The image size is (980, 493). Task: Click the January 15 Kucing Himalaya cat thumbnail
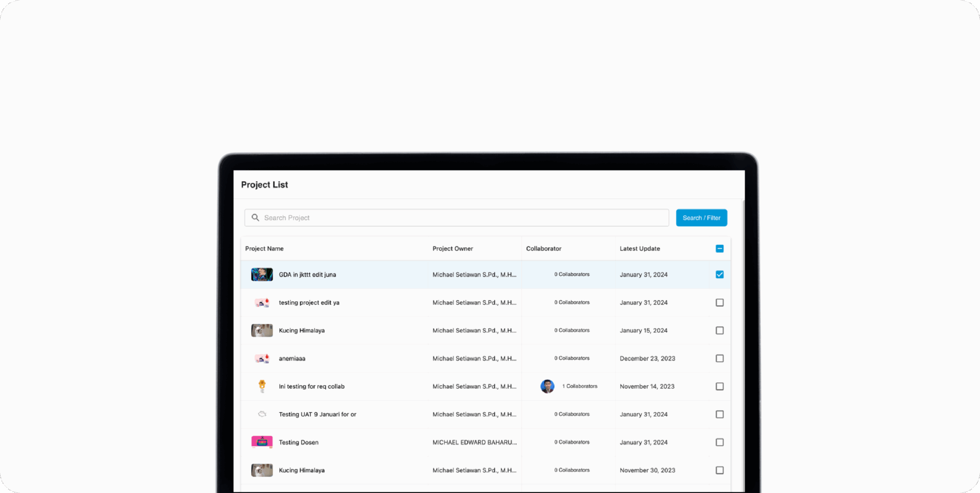(262, 331)
